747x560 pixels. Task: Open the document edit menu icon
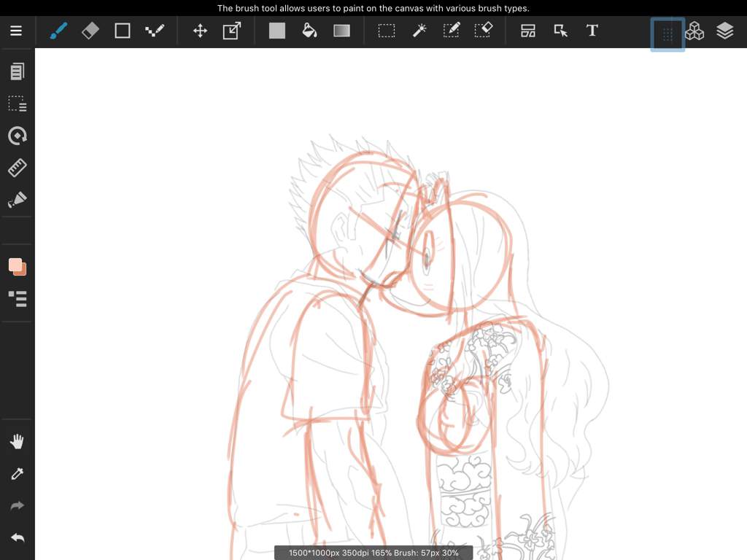pyautogui.click(x=18, y=71)
